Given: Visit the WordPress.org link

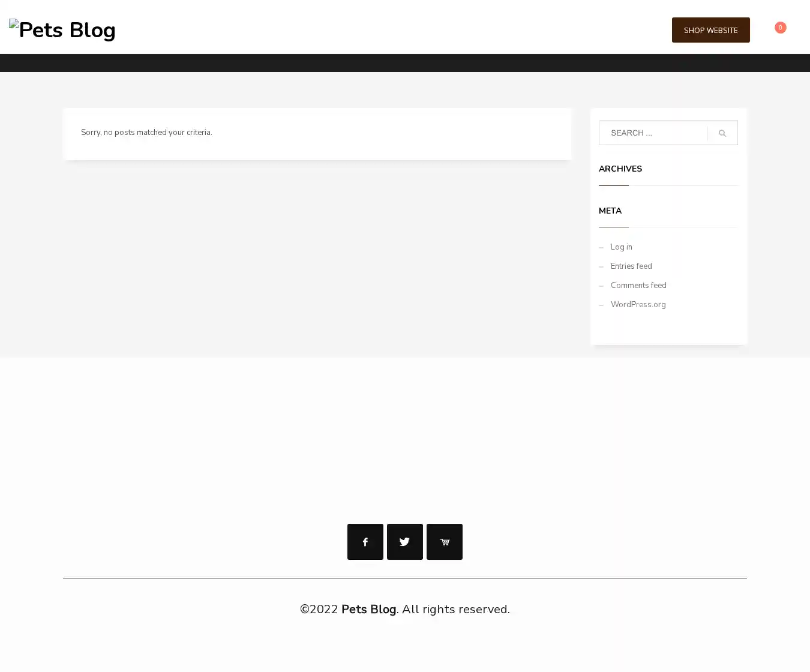Looking at the screenshot, I should coord(638,305).
